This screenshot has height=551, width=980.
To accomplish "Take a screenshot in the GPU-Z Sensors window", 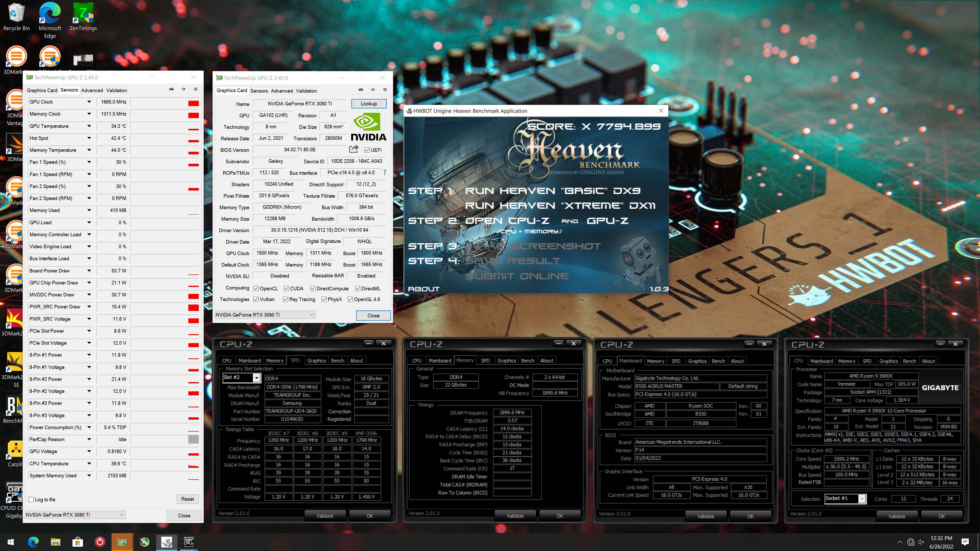I will [x=171, y=89].
